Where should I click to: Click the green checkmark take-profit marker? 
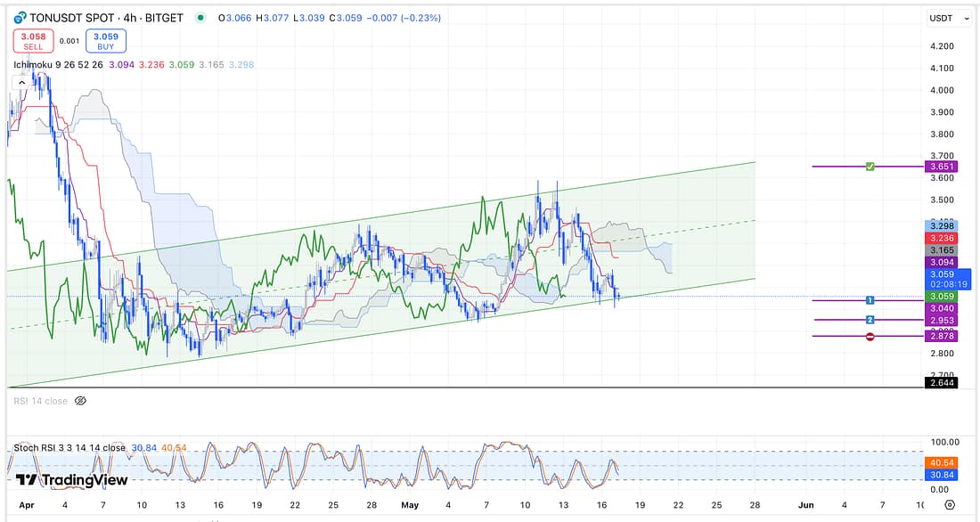tap(870, 167)
